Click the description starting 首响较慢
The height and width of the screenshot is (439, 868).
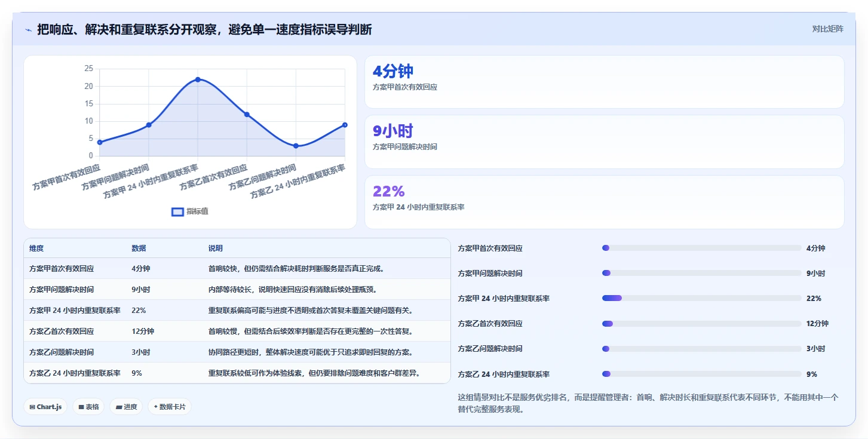point(311,331)
